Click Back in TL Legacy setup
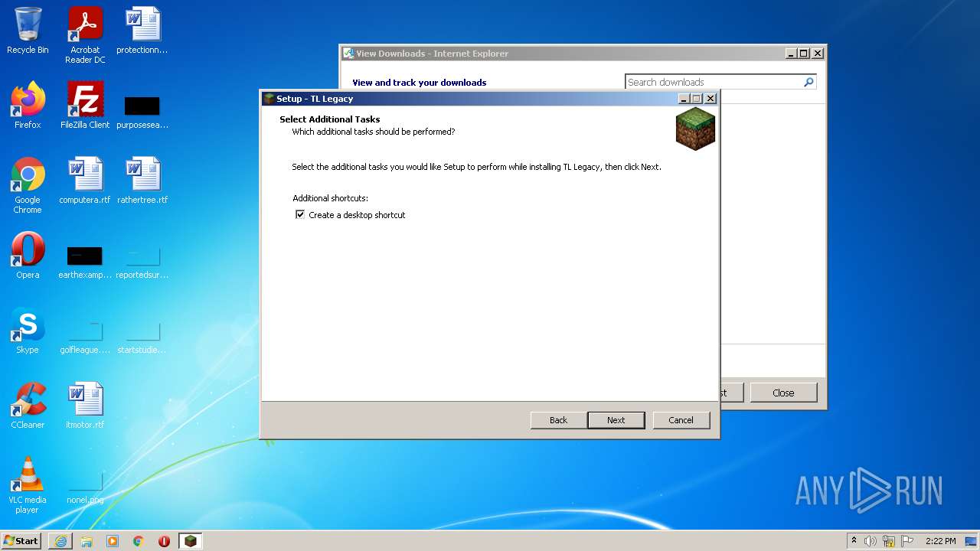980x551 pixels. coord(559,420)
